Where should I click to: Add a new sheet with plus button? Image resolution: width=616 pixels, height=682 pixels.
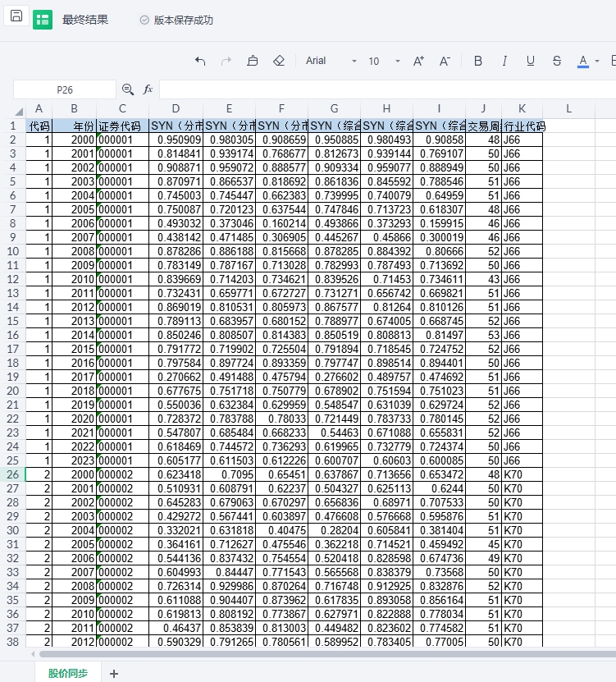[x=114, y=673]
